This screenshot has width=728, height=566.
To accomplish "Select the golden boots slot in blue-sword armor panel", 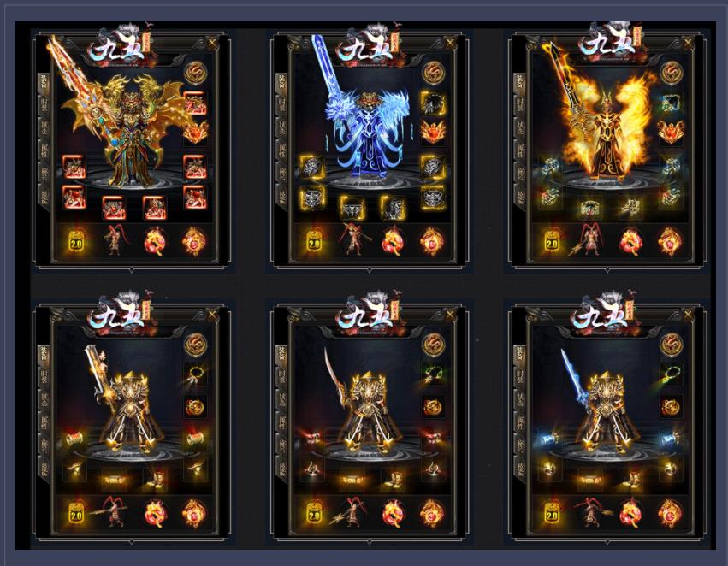I will tap(630, 480).
